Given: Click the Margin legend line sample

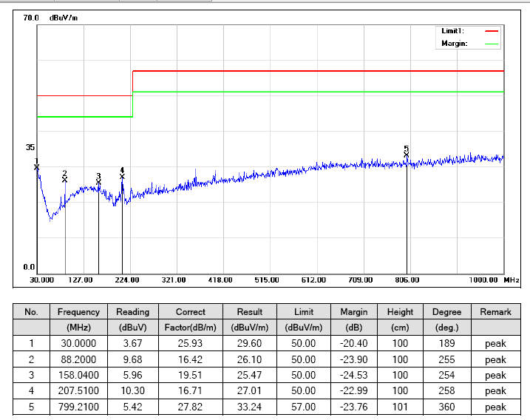Looking at the screenshot, I should (x=492, y=44).
